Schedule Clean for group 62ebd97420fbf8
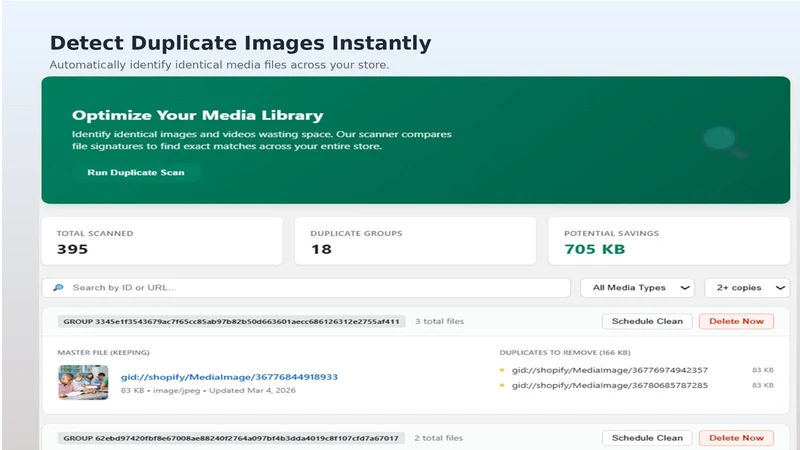The height and width of the screenshot is (450, 800). [x=647, y=438]
